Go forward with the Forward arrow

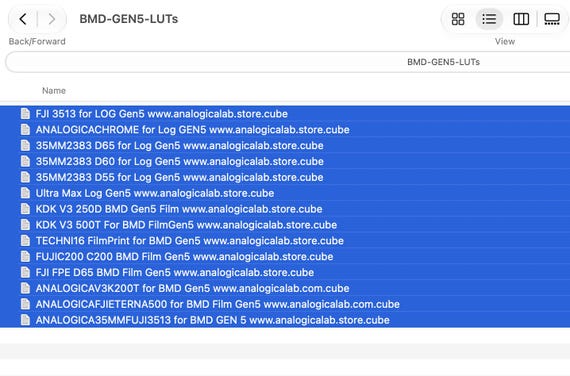tap(52, 19)
